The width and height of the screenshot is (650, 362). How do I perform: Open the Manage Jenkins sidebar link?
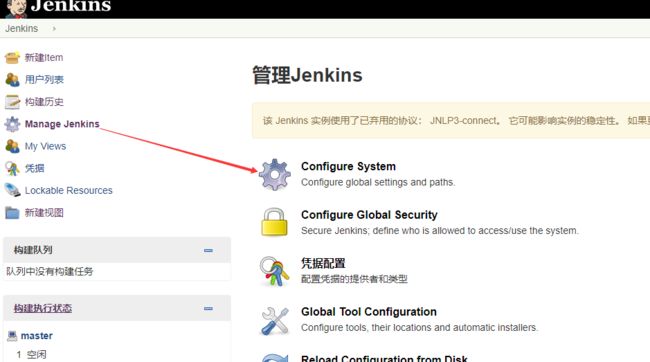(62, 124)
